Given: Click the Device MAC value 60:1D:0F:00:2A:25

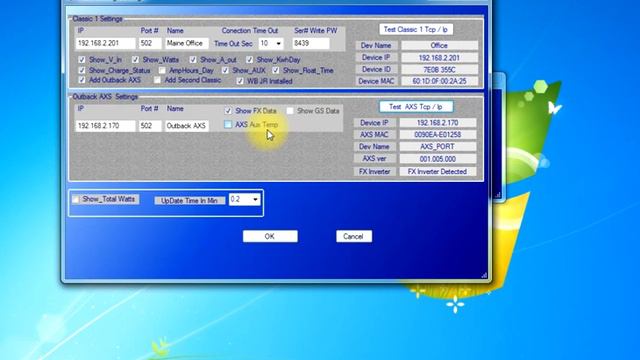Looking at the screenshot, I should click(439, 81).
